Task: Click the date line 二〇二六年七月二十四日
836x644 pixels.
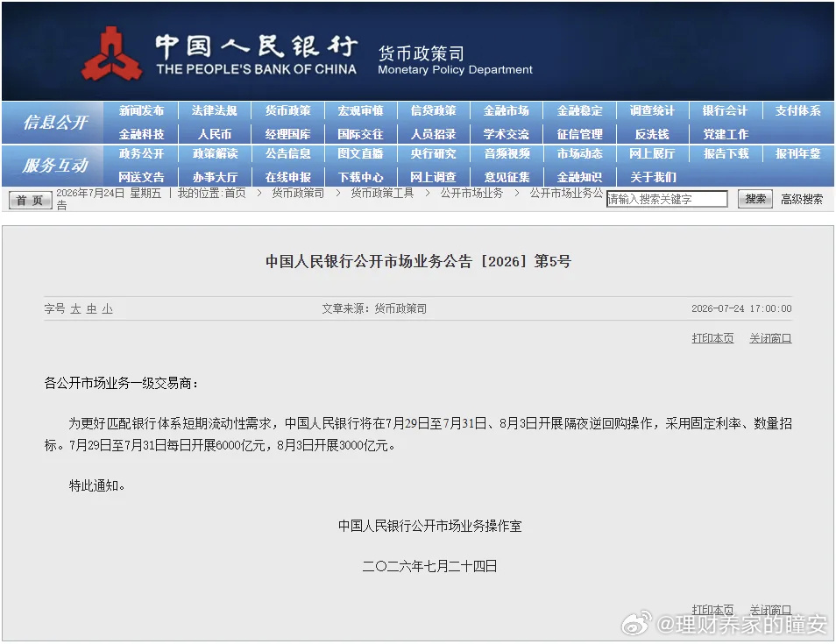Action: pyautogui.click(x=429, y=566)
